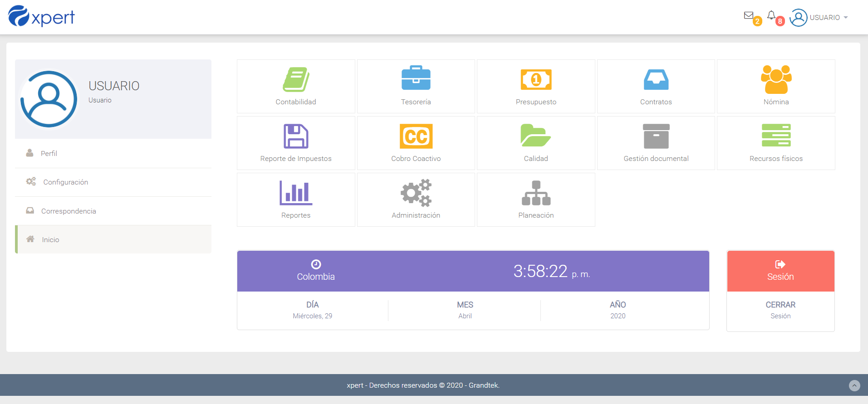Click the 3:58:22 p. m. time display

[x=551, y=272]
